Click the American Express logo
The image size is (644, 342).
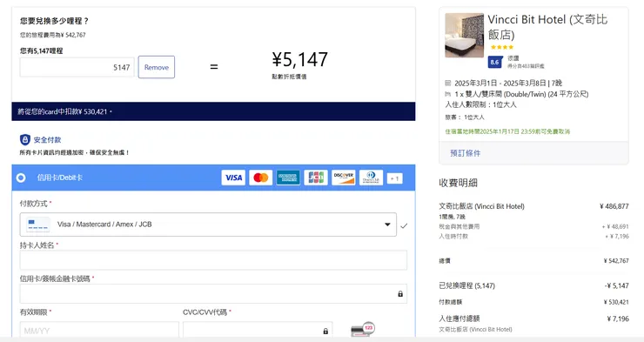pyautogui.click(x=288, y=178)
